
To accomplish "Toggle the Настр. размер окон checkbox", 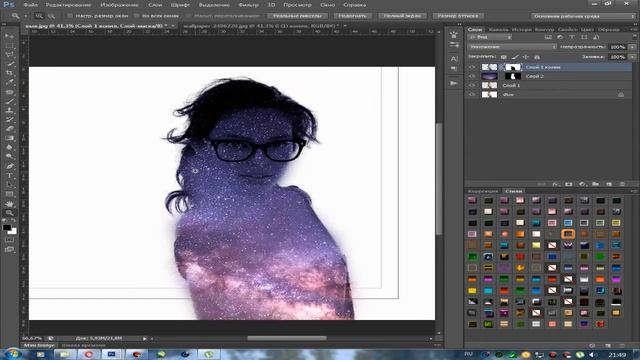I will coord(70,16).
